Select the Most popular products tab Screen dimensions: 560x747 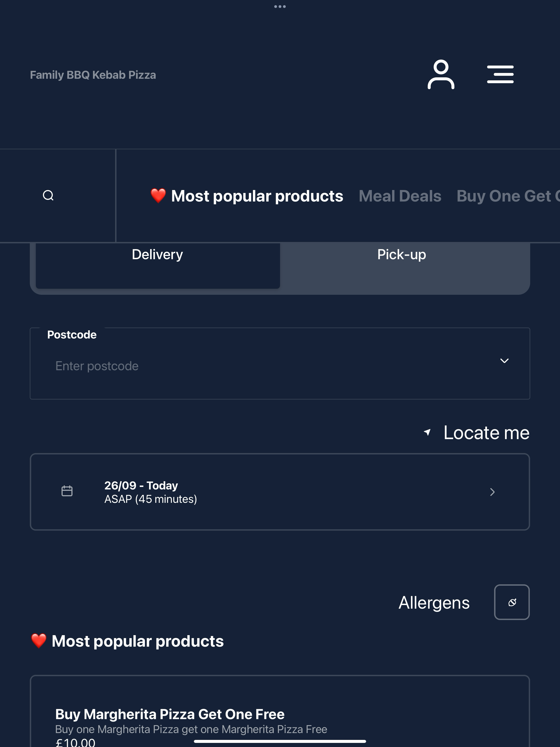pos(247,196)
